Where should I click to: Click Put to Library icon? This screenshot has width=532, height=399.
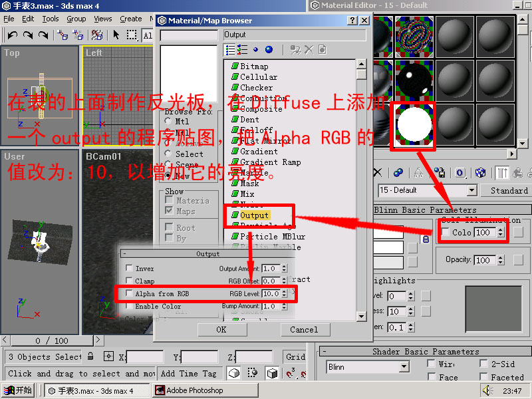(x=440, y=173)
